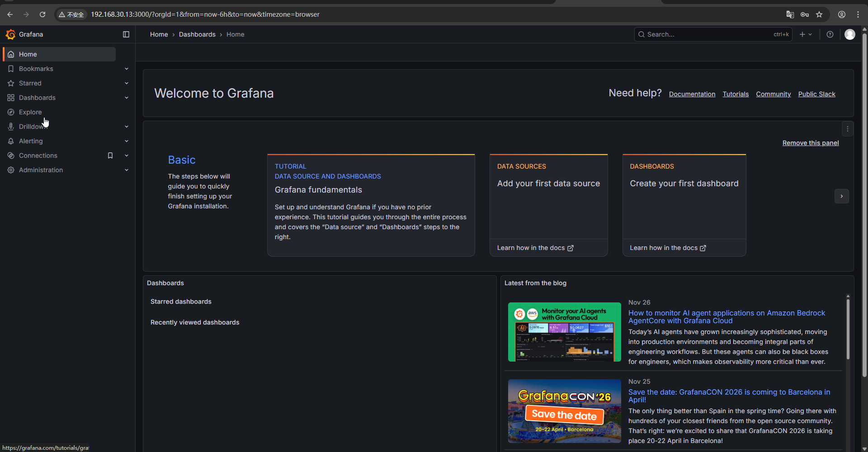The image size is (868, 452).
Task: Click the magnifier icon in Search box
Action: [x=642, y=34]
